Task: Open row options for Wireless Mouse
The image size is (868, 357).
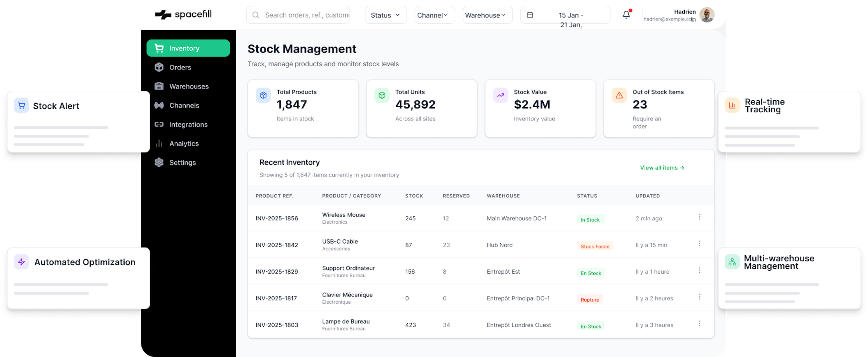Action: point(699,217)
